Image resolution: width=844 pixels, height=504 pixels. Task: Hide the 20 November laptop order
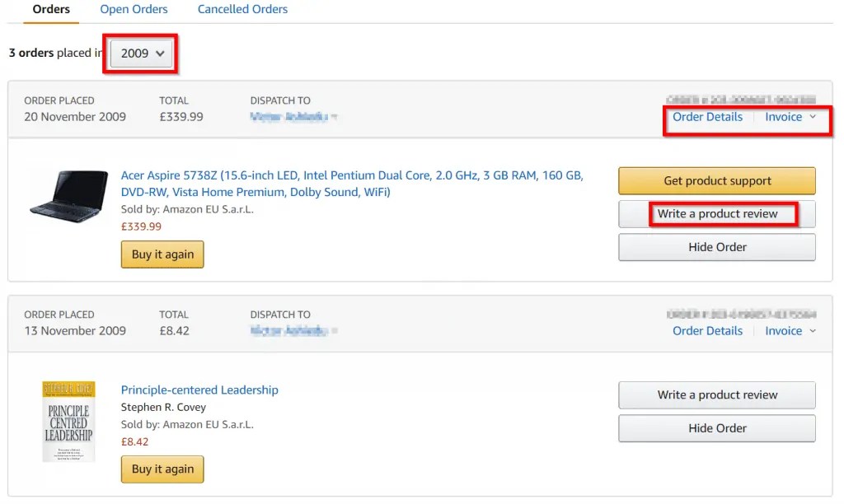pos(716,246)
